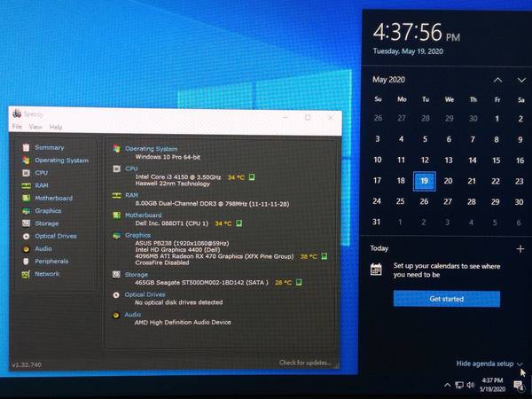Show hidden system tray icons

(x=446, y=385)
